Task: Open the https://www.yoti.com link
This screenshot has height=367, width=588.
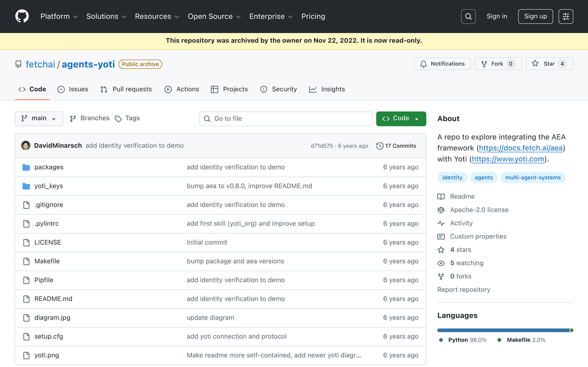Action: pyautogui.click(x=508, y=159)
